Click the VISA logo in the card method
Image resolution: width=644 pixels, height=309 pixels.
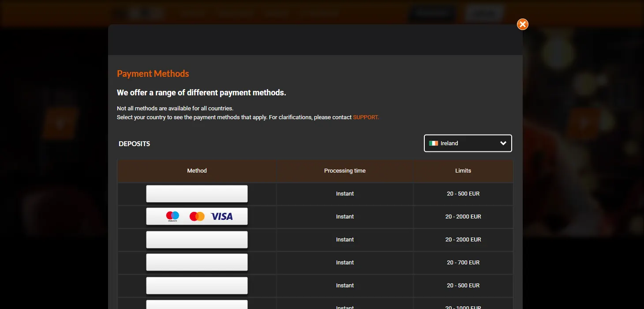click(x=222, y=216)
